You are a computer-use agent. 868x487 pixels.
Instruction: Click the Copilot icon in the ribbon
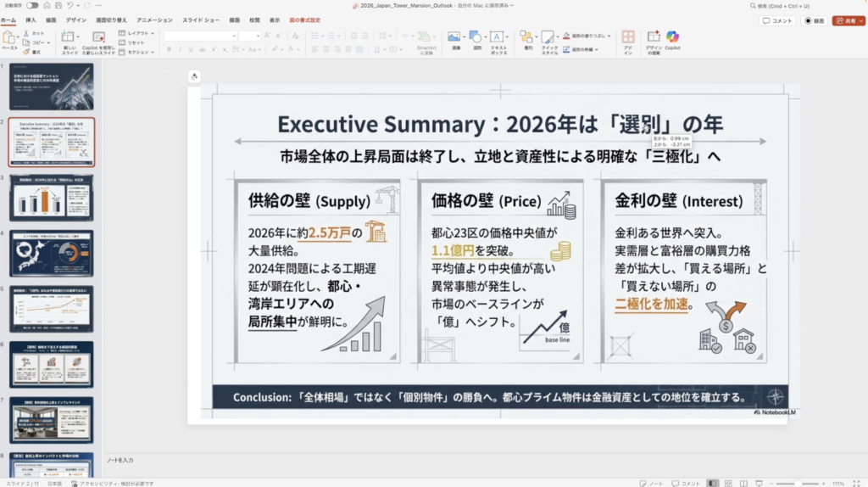[672, 37]
